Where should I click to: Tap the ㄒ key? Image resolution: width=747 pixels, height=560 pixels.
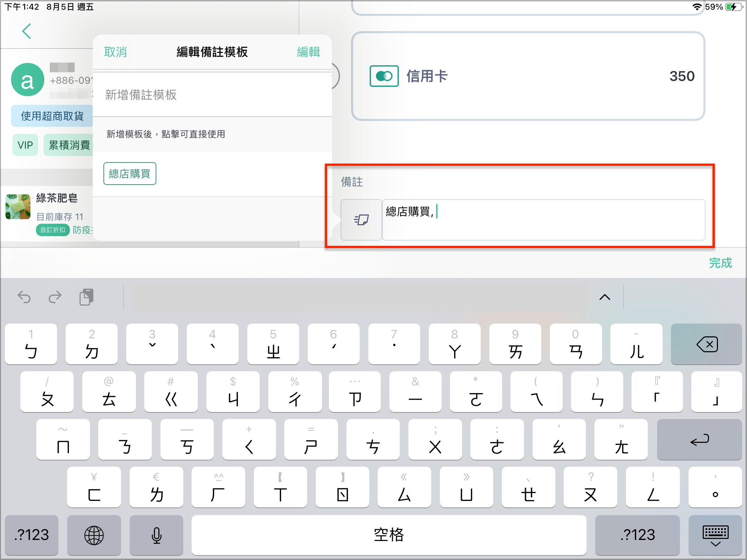280,487
